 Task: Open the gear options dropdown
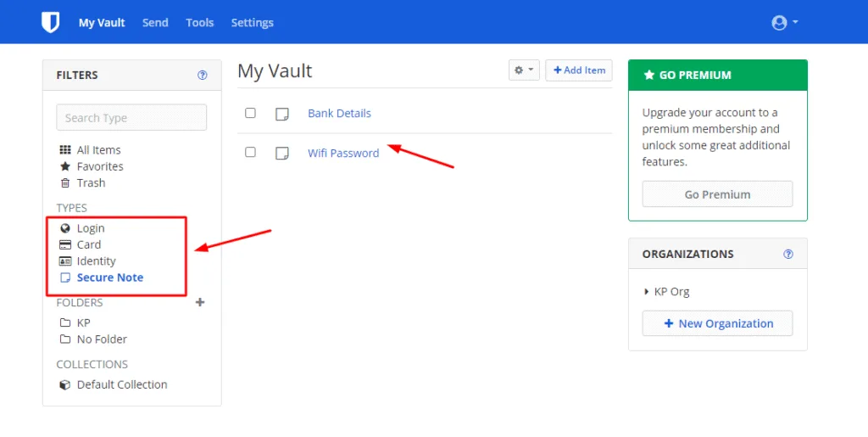[x=523, y=70]
